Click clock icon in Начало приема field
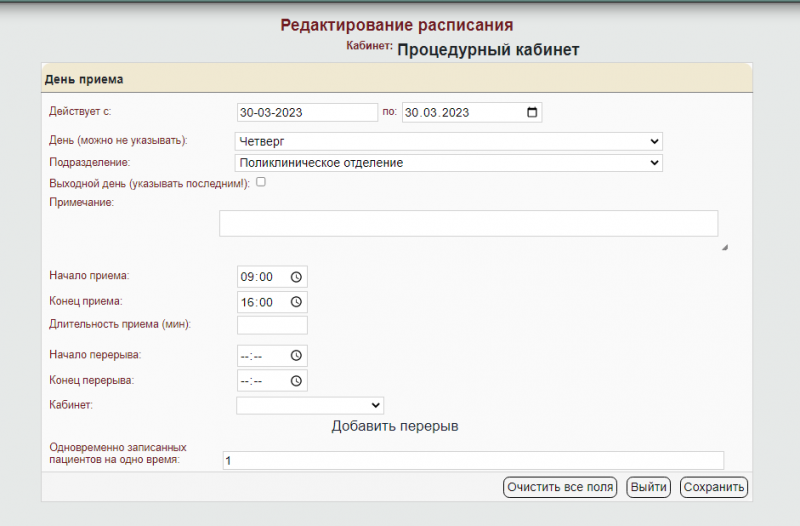The image size is (800, 526). [x=296, y=277]
